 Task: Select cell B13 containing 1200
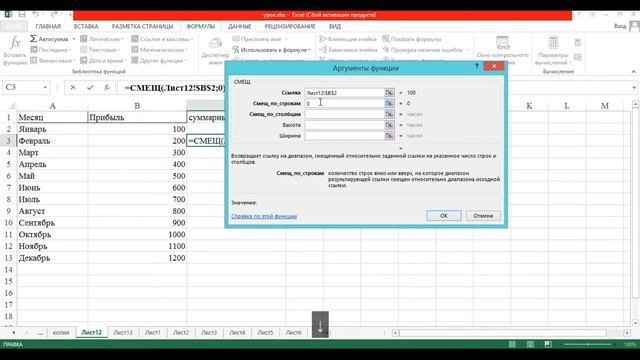(137, 258)
